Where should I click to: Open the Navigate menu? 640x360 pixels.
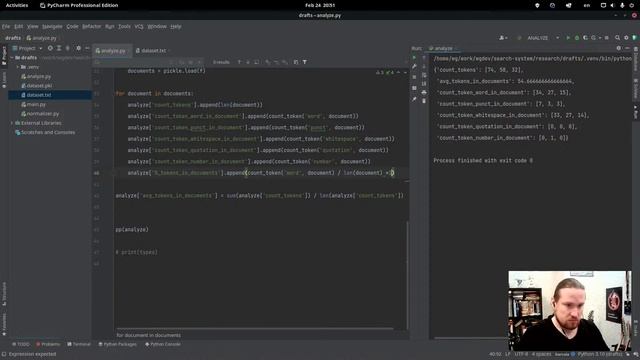pyautogui.click(x=52, y=27)
